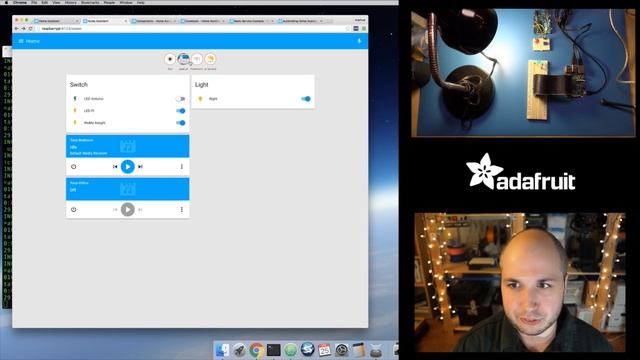The image size is (640, 360).
Task: Switch to the fifth Chrome tab
Action: click(251, 21)
